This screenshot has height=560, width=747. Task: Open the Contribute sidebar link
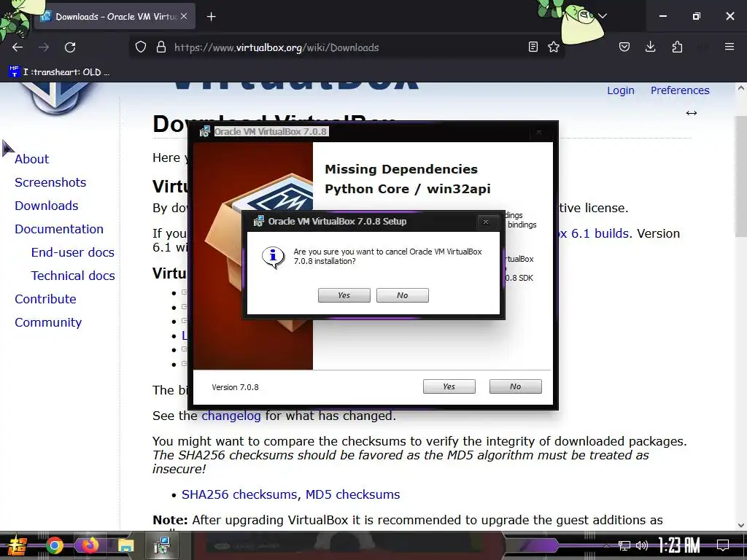(x=45, y=299)
